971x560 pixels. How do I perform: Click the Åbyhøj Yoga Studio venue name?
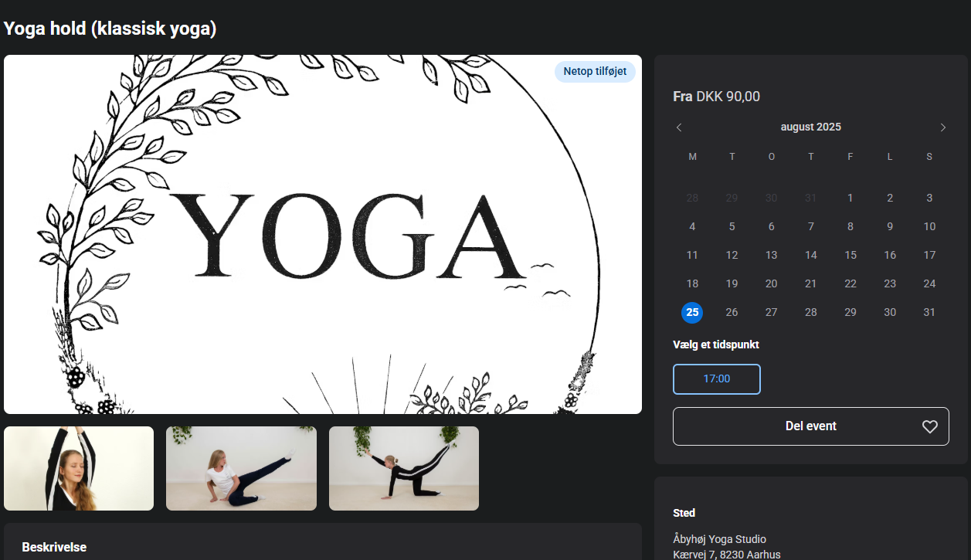click(720, 539)
